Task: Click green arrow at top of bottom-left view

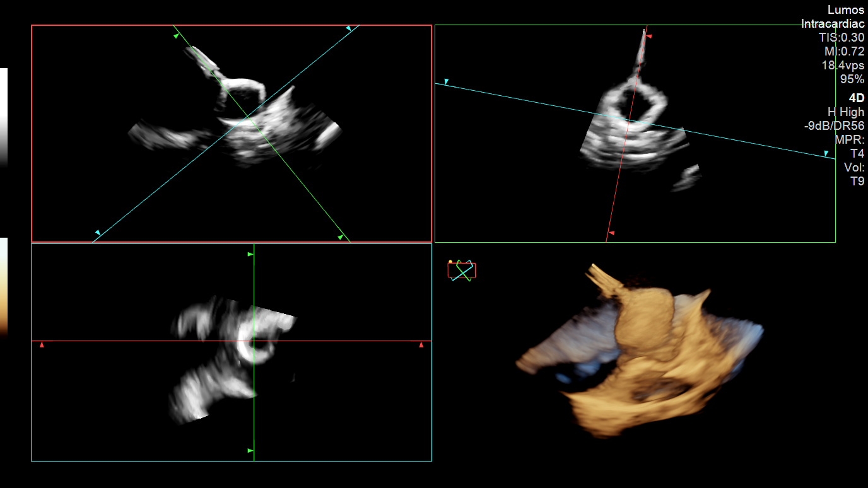Action: pyautogui.click(x=250, y=254)
